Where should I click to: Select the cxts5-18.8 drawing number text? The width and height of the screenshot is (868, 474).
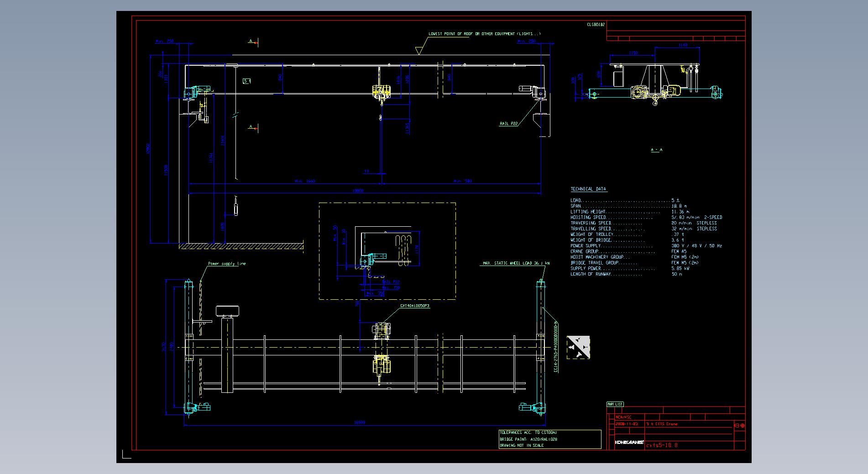662,445
